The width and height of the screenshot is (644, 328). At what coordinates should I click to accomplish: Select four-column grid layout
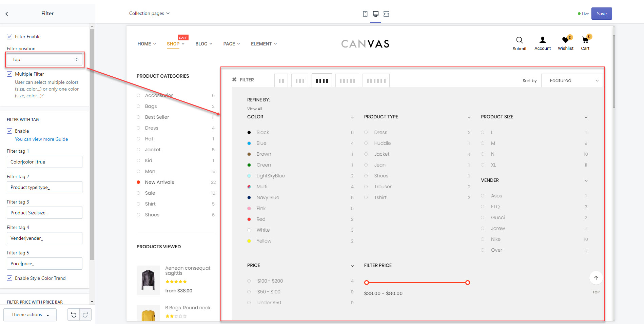pyautogui.click(x=322, y=80)
